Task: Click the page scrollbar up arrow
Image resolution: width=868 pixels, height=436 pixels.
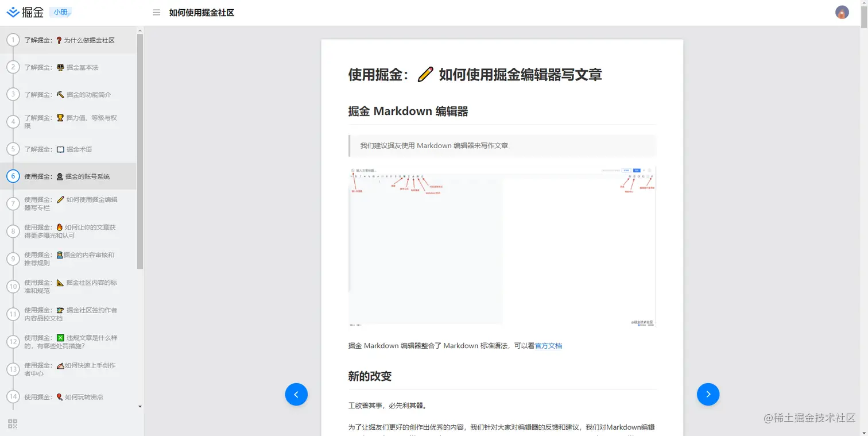Action: (864, 3)
